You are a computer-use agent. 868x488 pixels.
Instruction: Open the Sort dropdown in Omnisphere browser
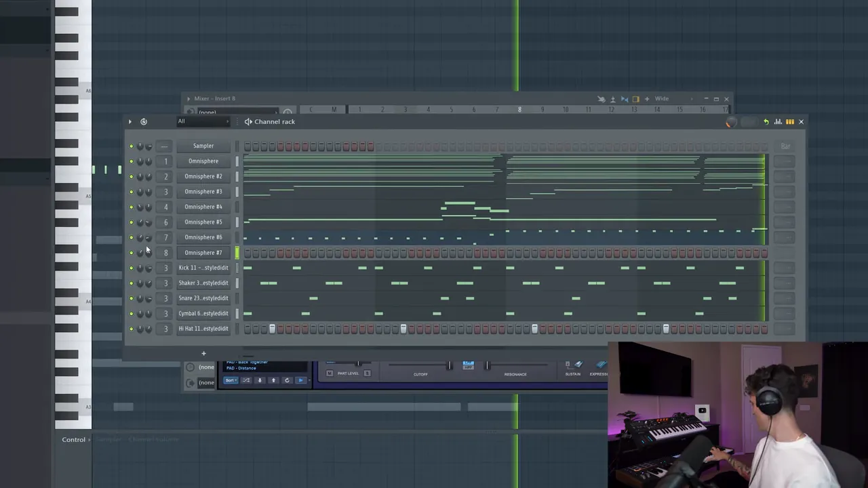point(231,380)
